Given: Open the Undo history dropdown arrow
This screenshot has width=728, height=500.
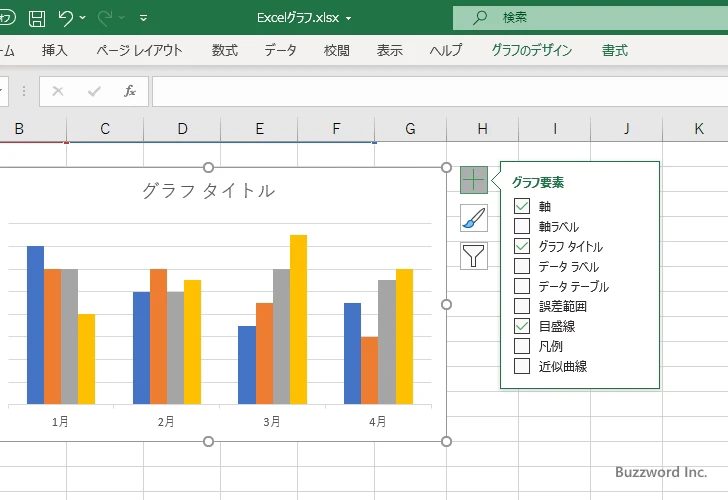Looking at the screenshot, I should (x=83, y=18).
